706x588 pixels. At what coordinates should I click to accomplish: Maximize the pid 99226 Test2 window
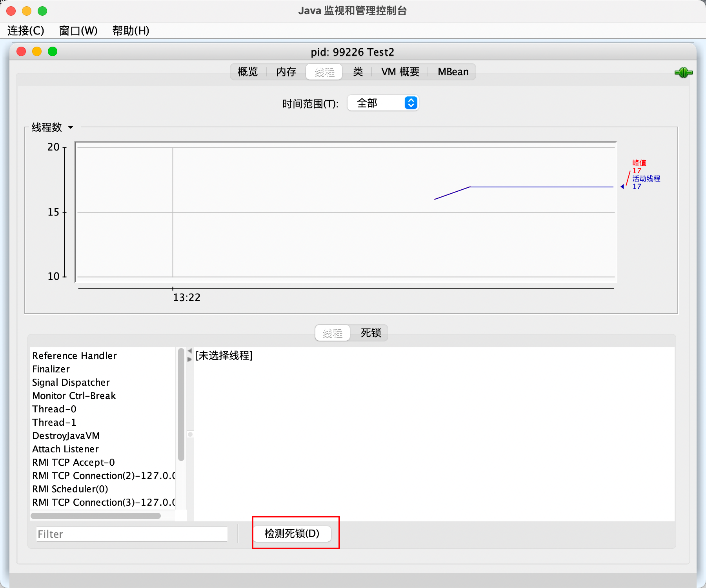tap(53, 52)
